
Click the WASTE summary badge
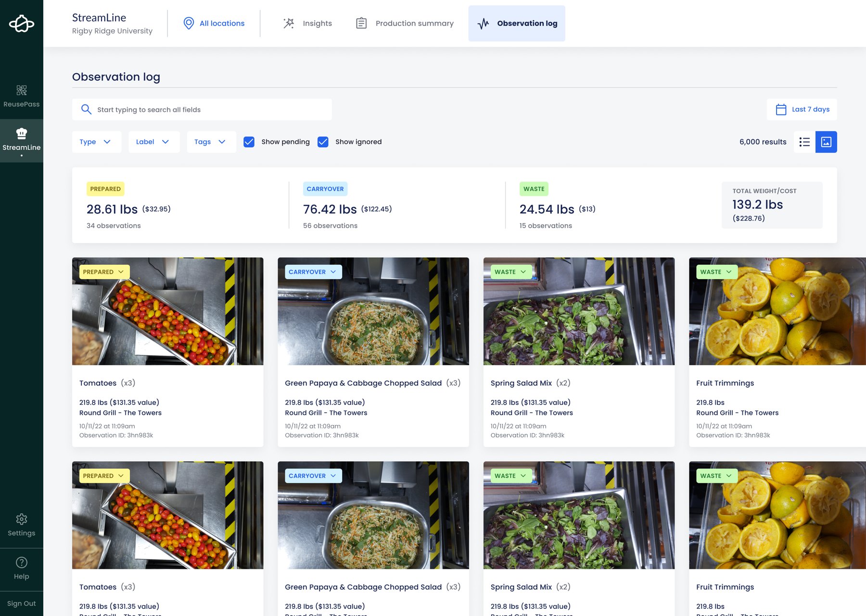(534, 189)
